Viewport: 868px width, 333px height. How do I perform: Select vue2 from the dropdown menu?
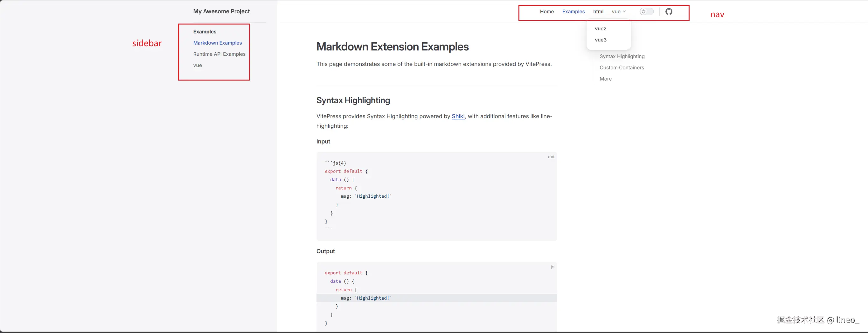601,29
